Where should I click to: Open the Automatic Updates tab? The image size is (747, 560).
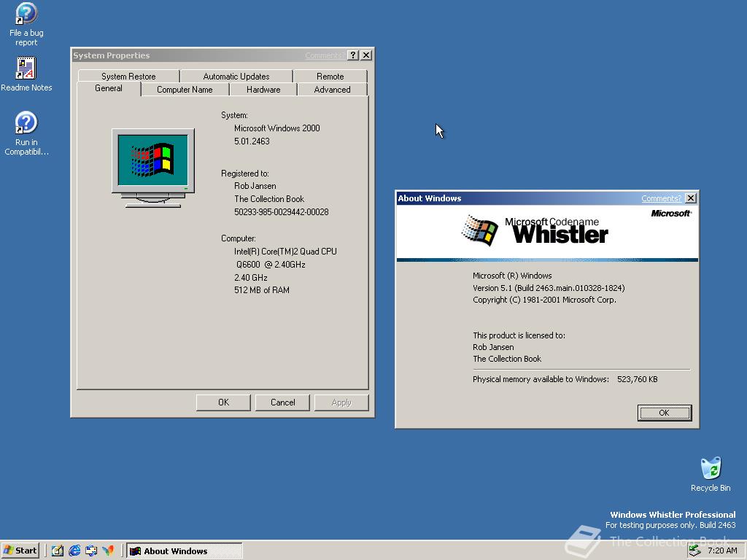tap(236, 76)
